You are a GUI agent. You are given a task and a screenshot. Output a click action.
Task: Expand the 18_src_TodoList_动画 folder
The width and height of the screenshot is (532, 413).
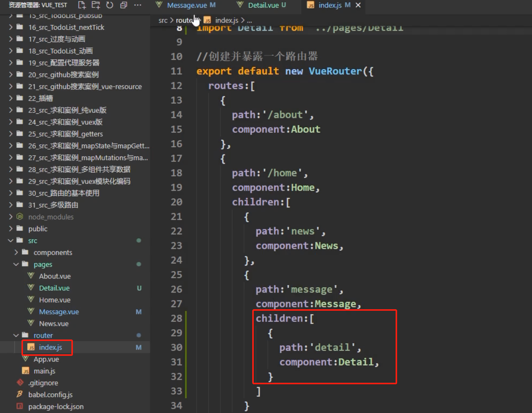(x=11, y=51)
